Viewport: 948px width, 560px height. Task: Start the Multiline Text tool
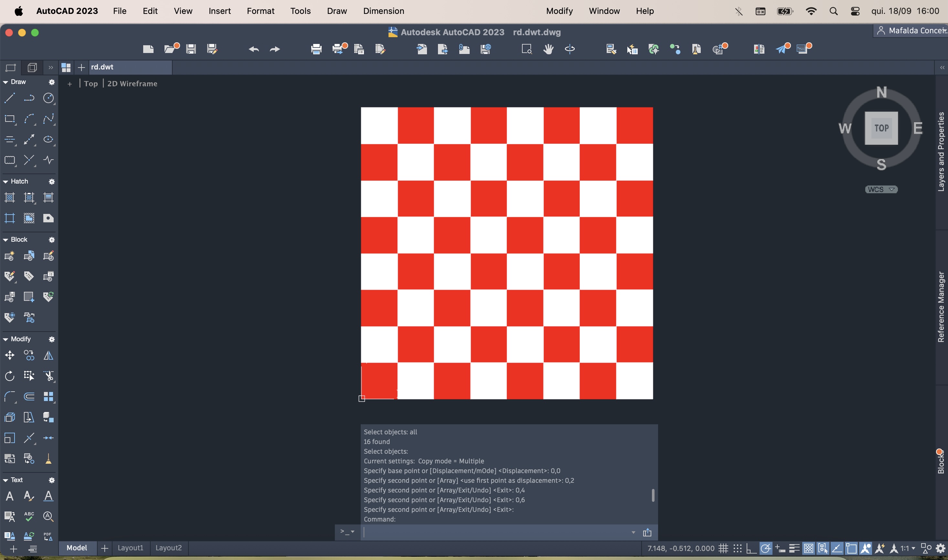click(x=9, y=496)
